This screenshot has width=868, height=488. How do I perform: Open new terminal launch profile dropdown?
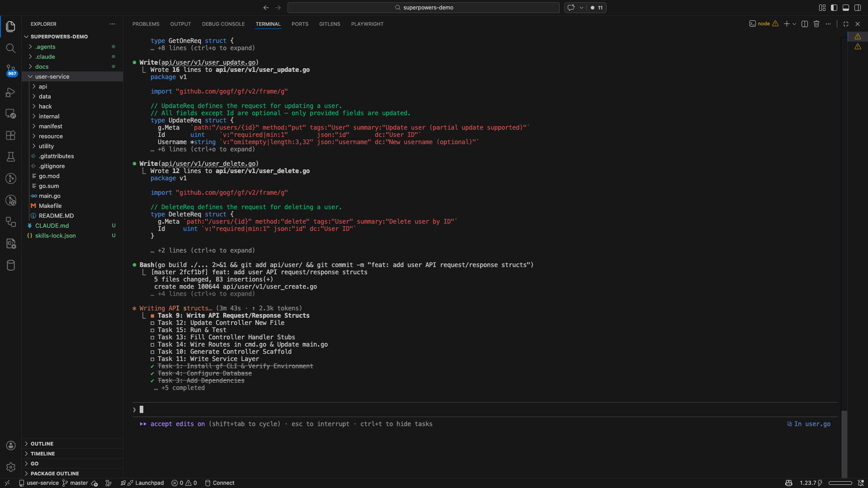[x=794, y=24]
